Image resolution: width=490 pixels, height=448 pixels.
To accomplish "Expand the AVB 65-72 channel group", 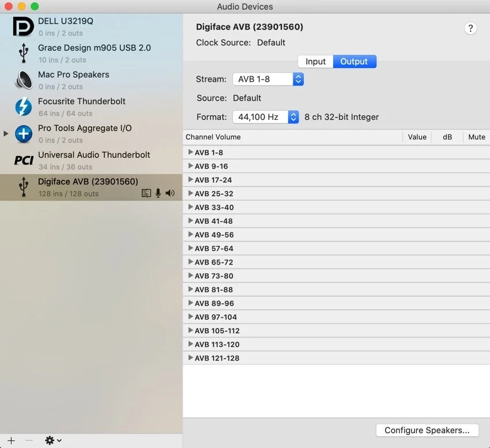I will [x=190, y=262].
